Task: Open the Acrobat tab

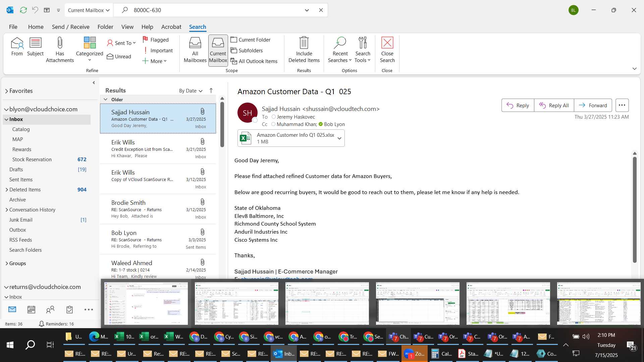Action: pyautogui.click(x=171, y=27)
